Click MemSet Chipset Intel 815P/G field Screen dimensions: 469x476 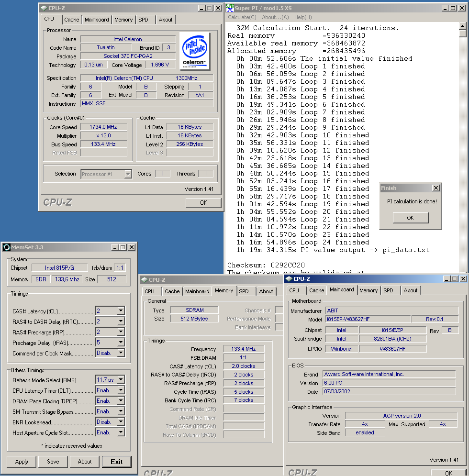59,268
